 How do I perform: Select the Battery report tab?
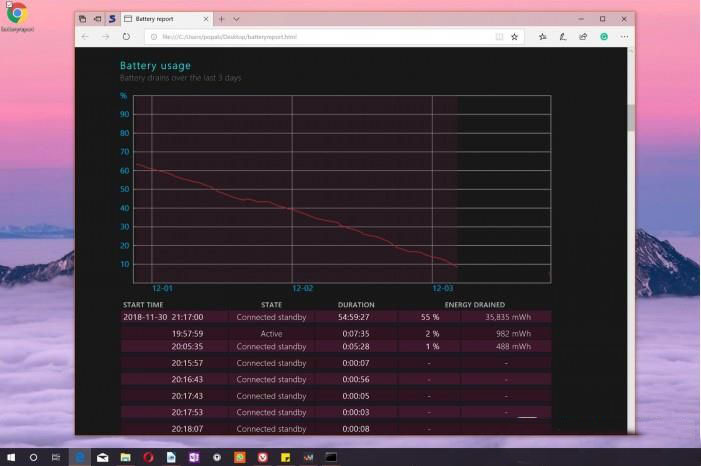160,19
